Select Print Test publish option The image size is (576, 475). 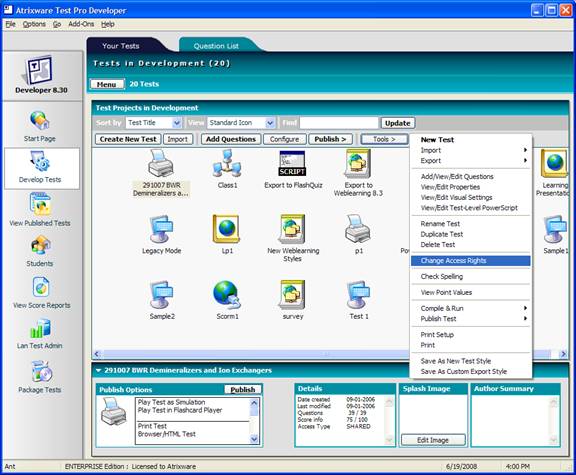[152, 426]
